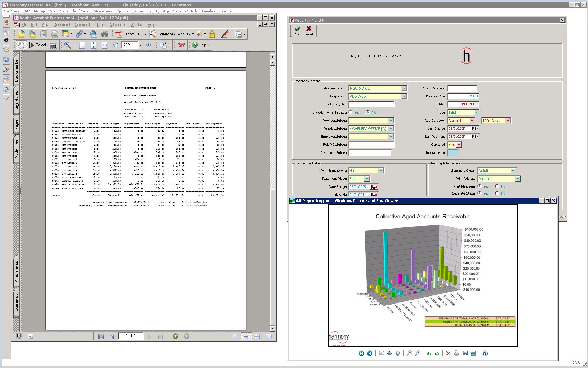Open Account Status INSURANCE dropdown
This screenshot has width=588, height=368.
(x=404, y=88)
